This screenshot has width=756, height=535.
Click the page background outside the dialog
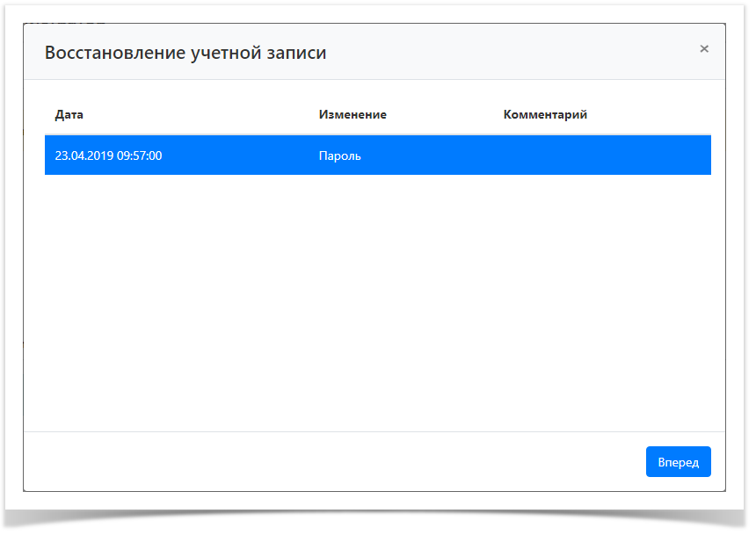point(11,264)
